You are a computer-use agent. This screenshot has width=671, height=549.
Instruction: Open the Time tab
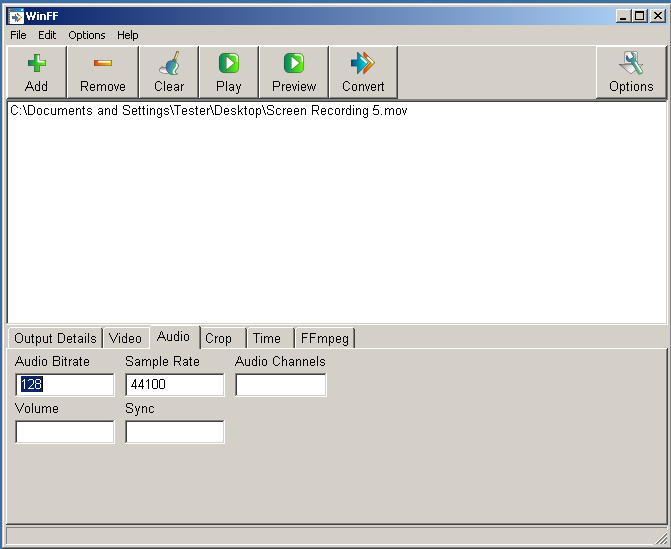click(x=270, y=338)
